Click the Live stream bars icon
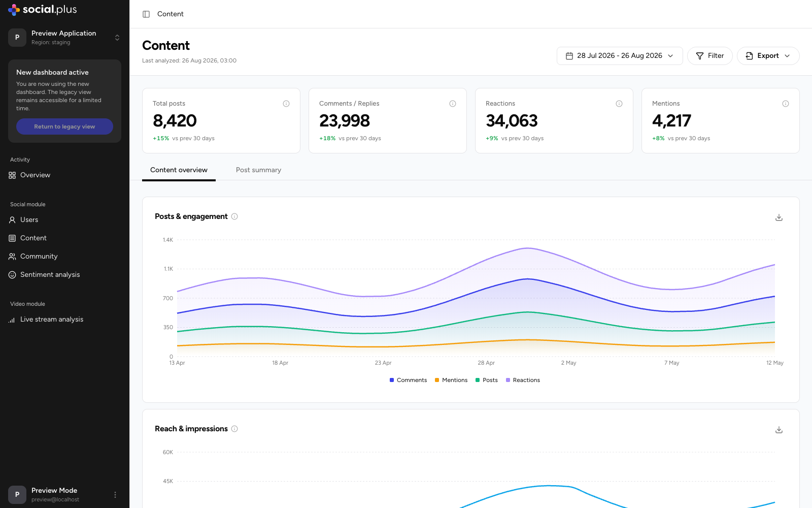812x508 pixels. coord(12,320)
